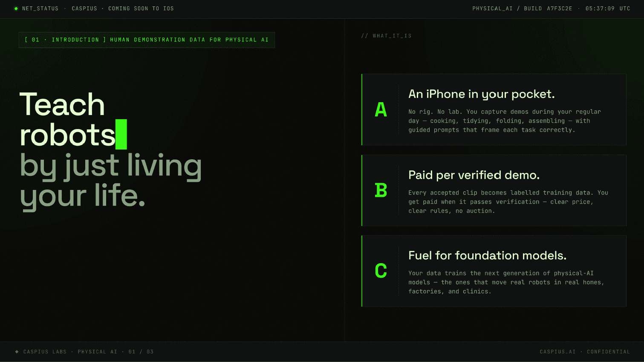The image size is (644, 362).
Task: Click the WHAT_IT_IS section label
Action: coord(386,36)
